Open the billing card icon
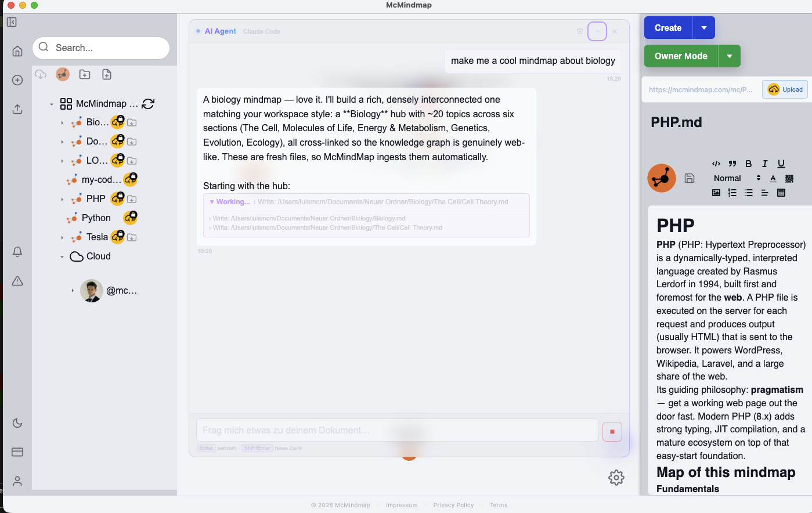The height and width of the screenshot is (513, 812). (17, 452)
